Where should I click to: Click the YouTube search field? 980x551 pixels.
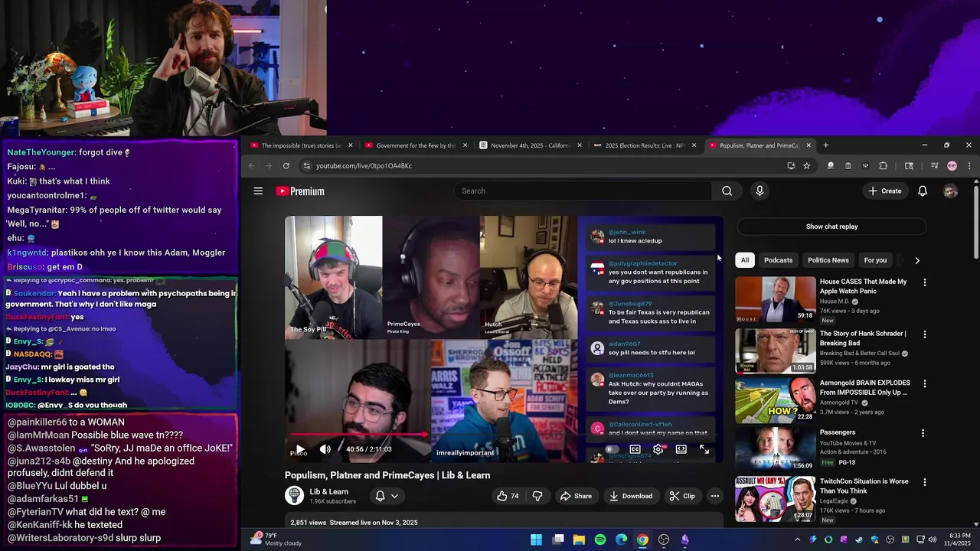pyautogui.click(x=583, y=191)
